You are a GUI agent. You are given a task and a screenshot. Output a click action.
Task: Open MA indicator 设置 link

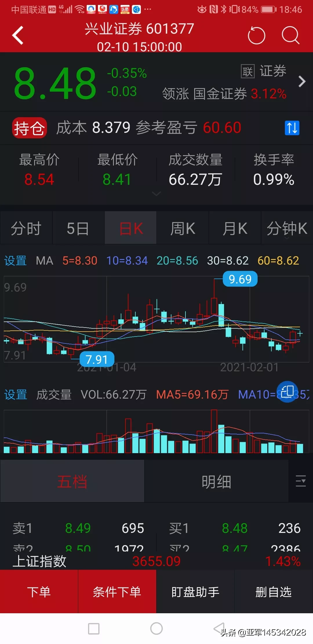pos(15,261)
